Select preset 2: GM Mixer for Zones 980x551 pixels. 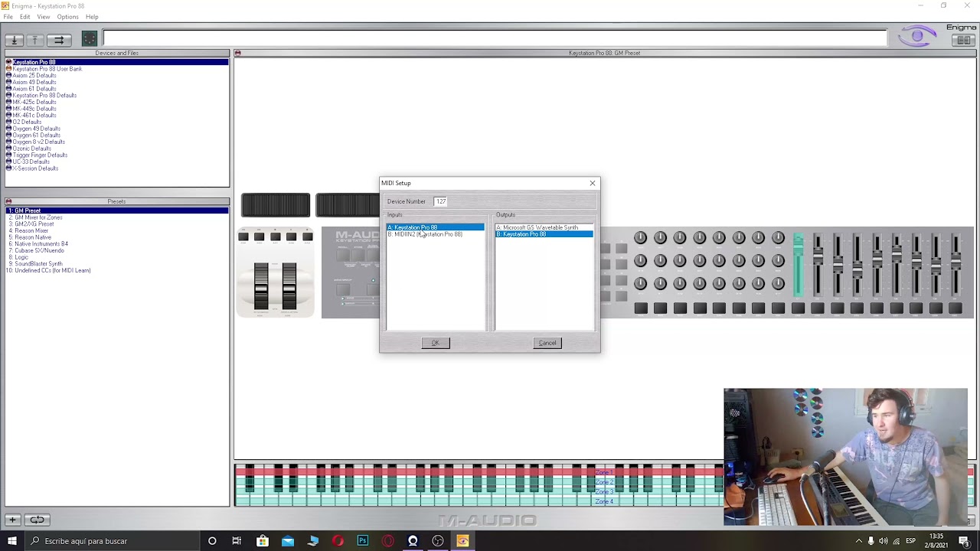pyautogui.click(x=36, y=217)
